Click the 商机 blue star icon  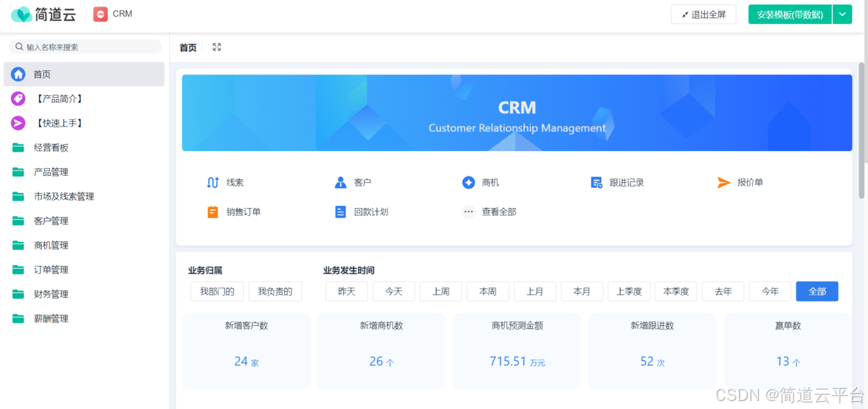coord(469,183)
